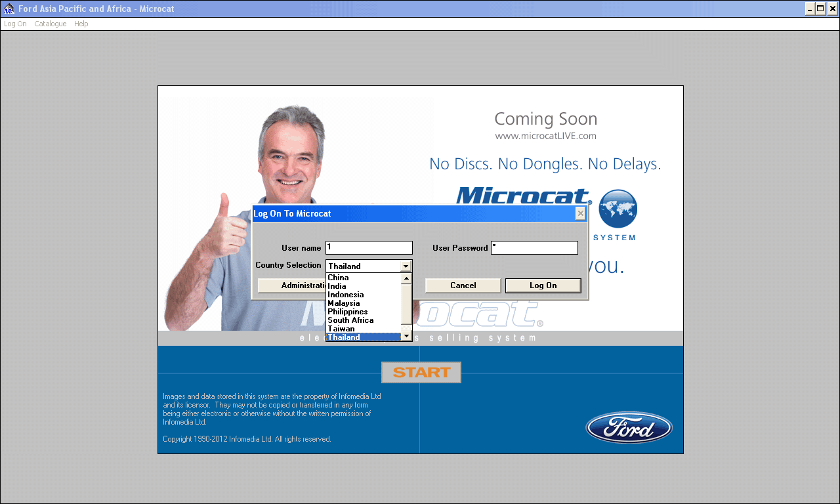The width and height of the screenshot is (840, 504).
Task: Click the Ford oval logo
Action: tap(629, 428)
